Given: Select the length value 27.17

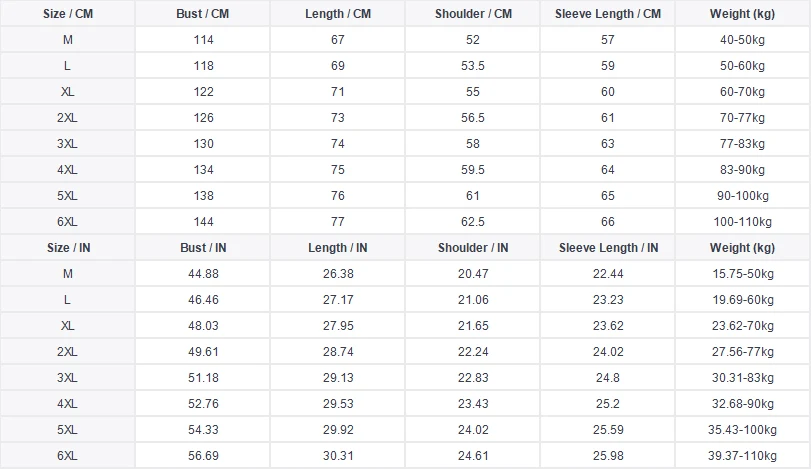Looking at the screenshot, I should [338, 299].
